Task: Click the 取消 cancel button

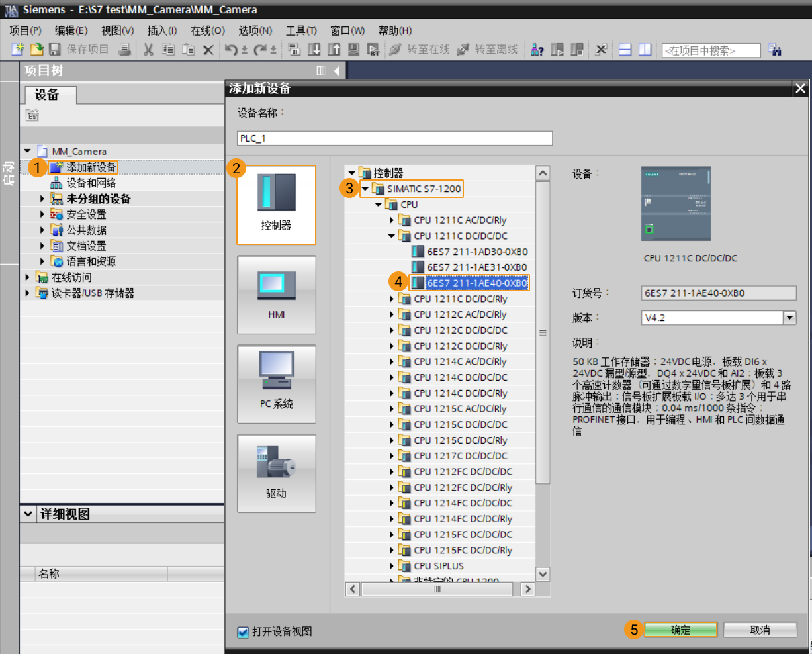Action: (761, 630)
